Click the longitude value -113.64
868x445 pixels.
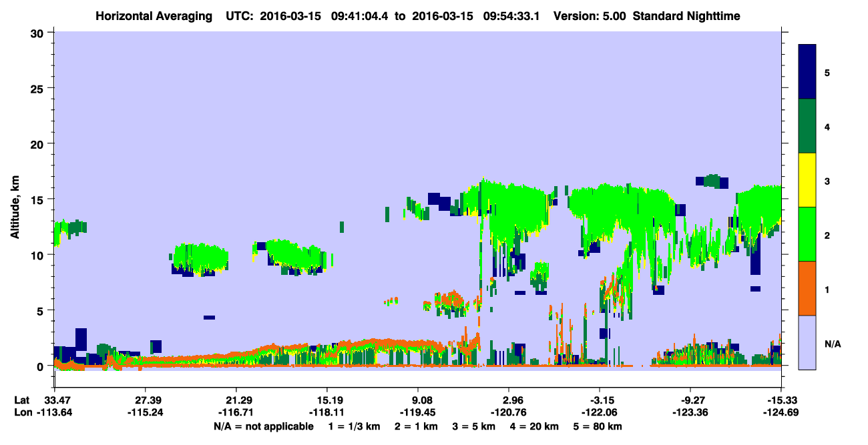pyautogui.click(x=54, y=412)
